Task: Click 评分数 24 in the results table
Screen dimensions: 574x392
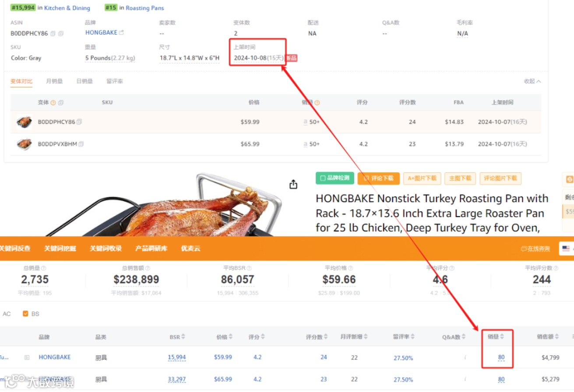Action: tap(324, 357)
